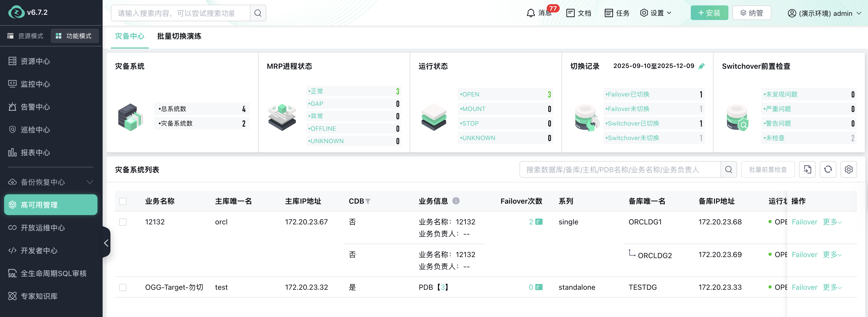This screenshot has width=868, height=317.
Task: Trigger Failover for ORCLDG1
Action: coord(805,222)
